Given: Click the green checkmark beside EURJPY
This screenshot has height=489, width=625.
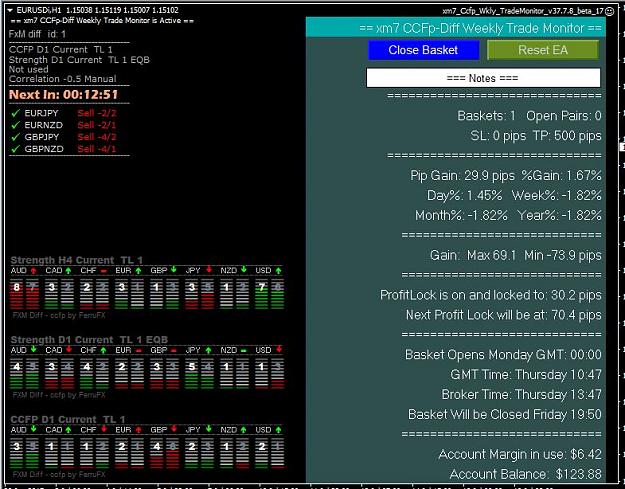Looking at the screenshot, I should click(x=16, y=113).
